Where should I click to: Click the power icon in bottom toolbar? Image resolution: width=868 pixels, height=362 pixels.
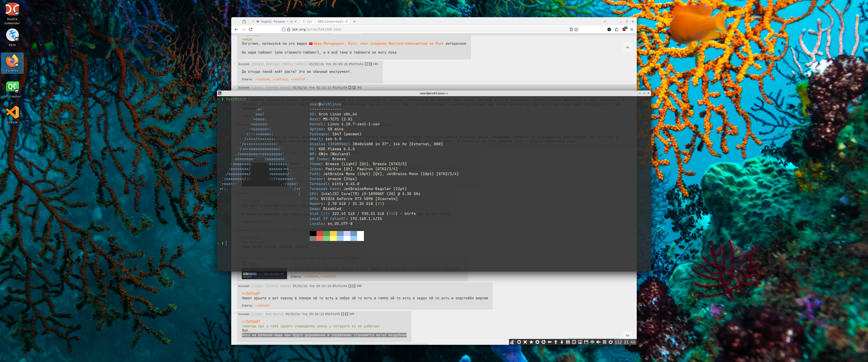(610, 342)
